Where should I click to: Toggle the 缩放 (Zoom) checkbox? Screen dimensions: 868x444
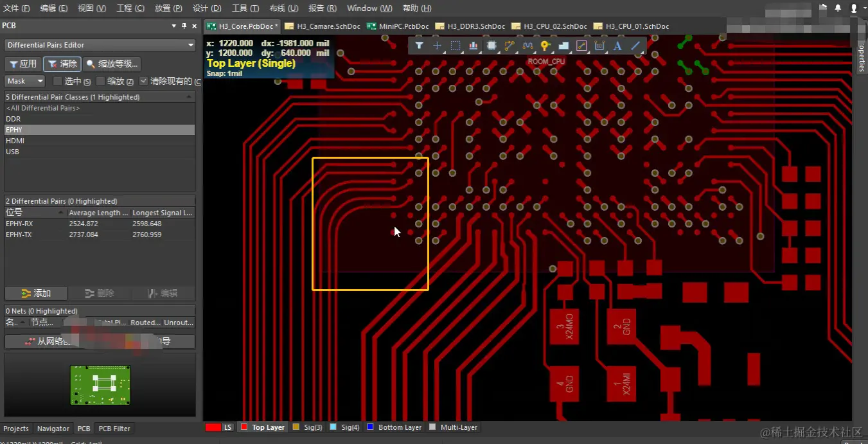(100, 81)
